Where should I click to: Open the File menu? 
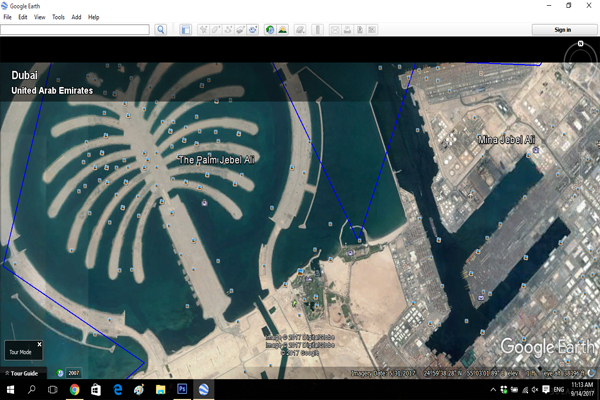pyautogui.click(x=8, y=17)
